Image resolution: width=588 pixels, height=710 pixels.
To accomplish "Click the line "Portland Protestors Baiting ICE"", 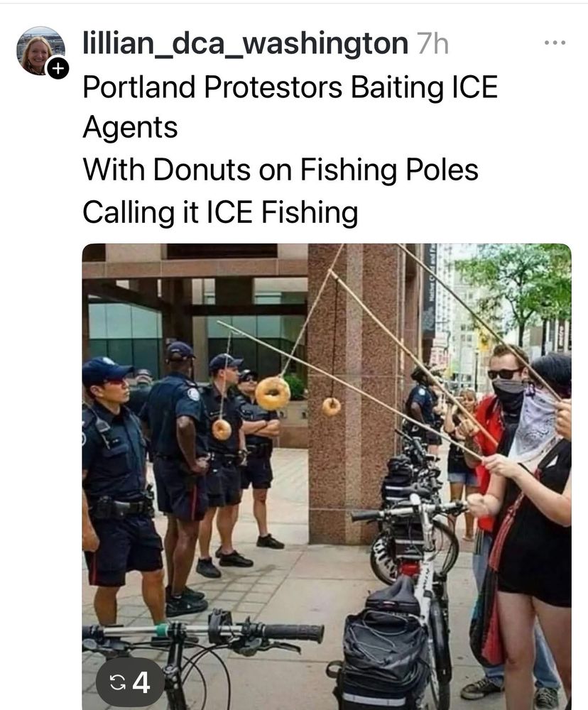I will coord(290,87).
